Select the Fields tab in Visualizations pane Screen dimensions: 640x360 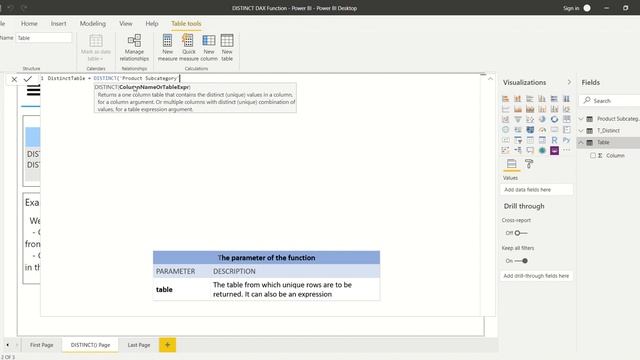511,164
